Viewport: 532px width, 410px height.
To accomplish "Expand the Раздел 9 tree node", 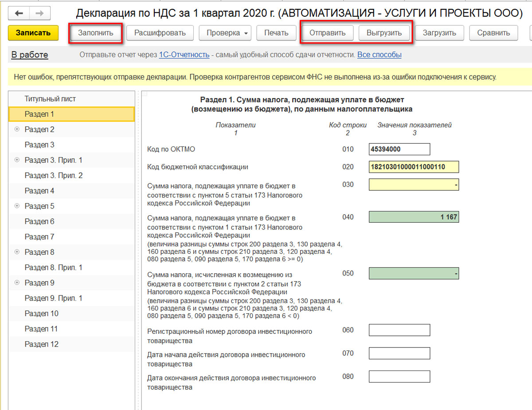I will pos(17,283).
